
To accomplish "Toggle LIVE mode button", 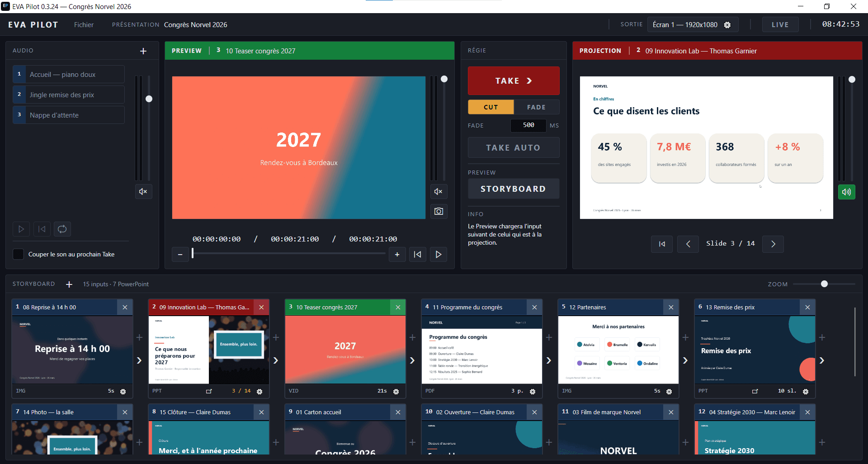I will pos(780,25).
